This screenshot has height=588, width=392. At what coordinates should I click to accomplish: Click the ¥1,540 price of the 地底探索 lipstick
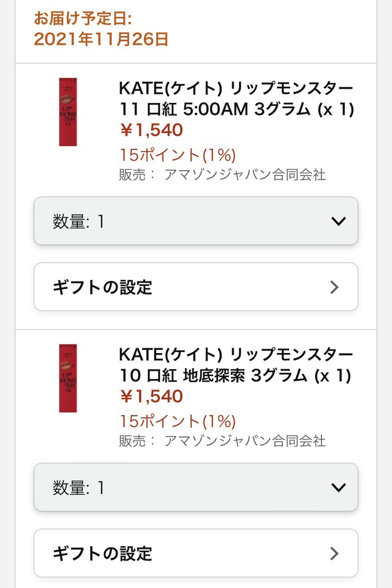click(x=152, y=396)
